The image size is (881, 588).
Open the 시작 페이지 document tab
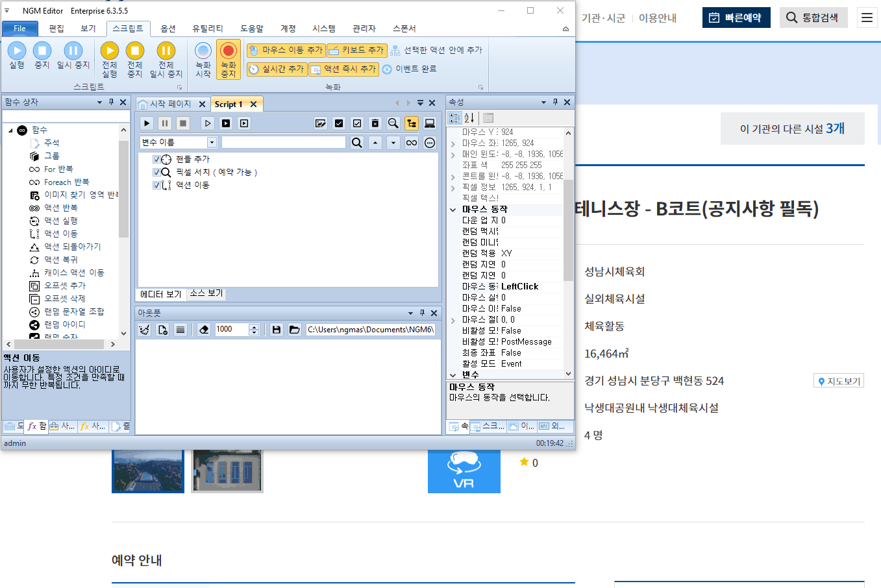[170, 104]
